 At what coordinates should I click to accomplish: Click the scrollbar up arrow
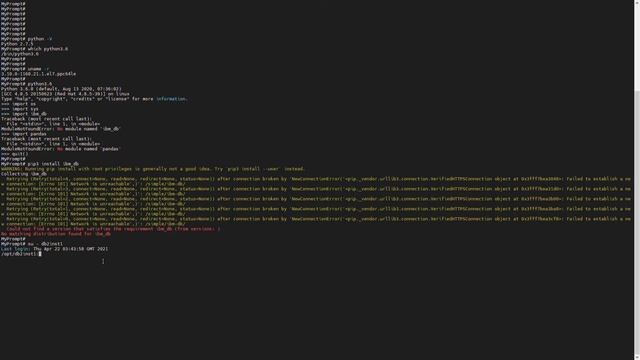tap(637, 2)
